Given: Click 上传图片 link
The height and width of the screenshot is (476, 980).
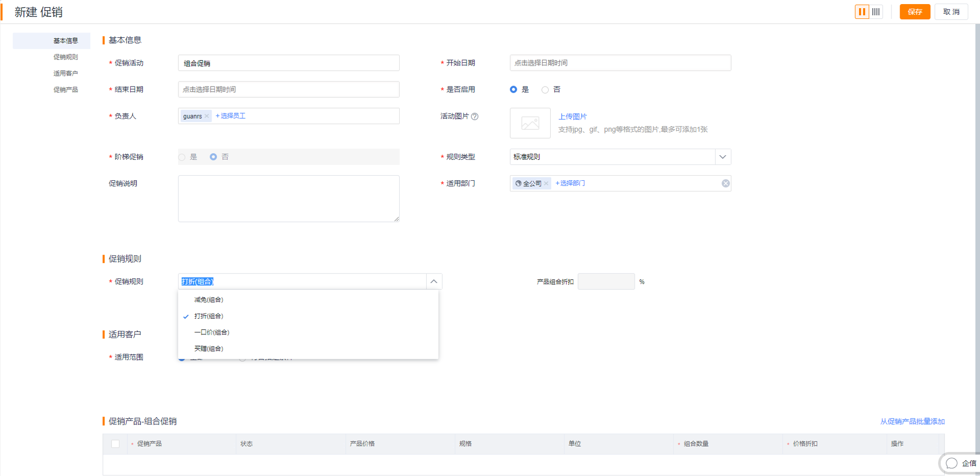Looking at the screenshot, I should (573, 117).
